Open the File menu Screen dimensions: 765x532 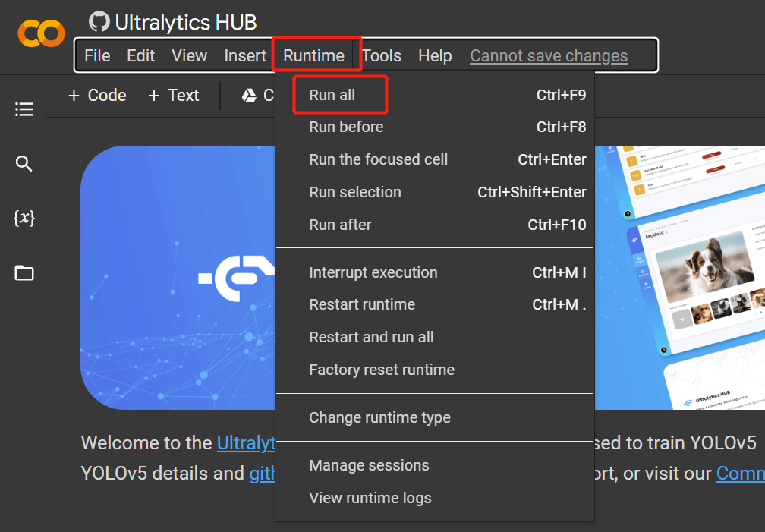97,55
